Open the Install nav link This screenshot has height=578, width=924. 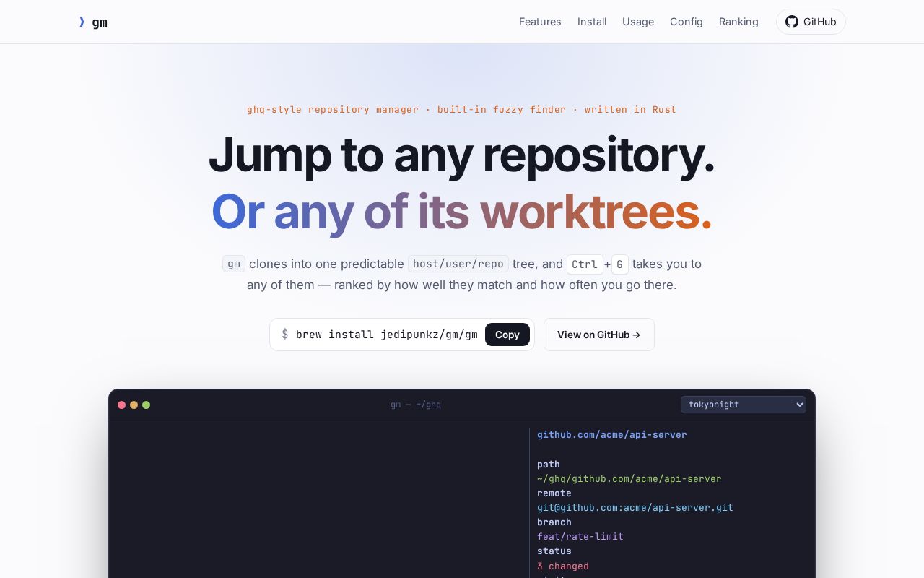coord(592,22)
